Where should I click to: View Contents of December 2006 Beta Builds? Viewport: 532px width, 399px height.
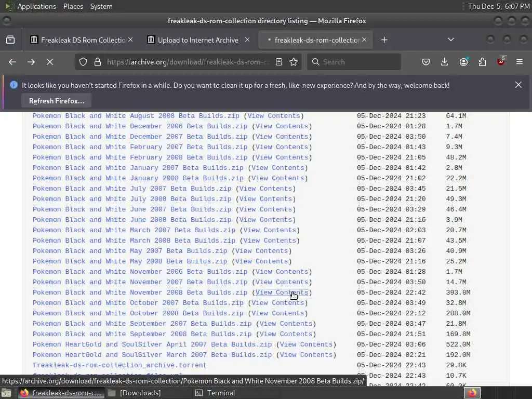[282, 126]
